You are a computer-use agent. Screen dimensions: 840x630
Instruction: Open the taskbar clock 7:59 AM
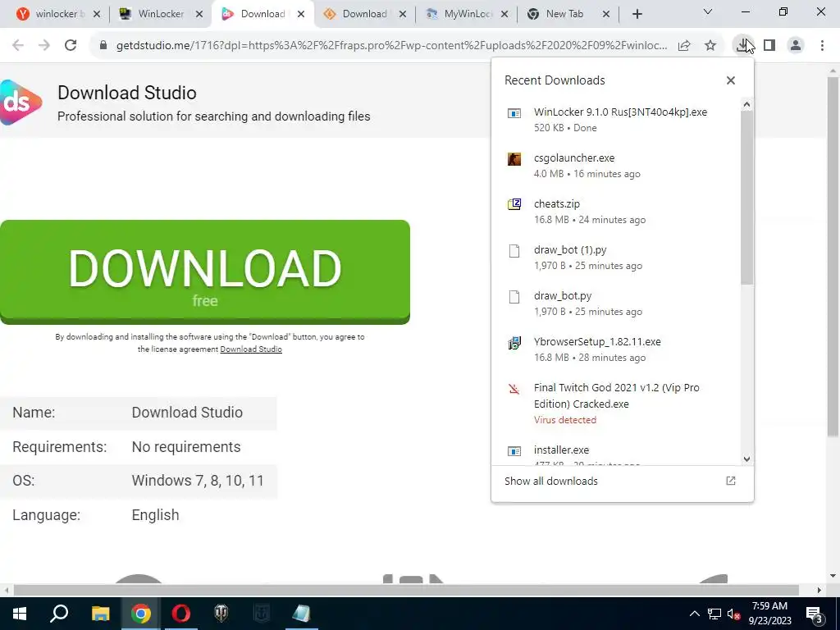(769, 614)
